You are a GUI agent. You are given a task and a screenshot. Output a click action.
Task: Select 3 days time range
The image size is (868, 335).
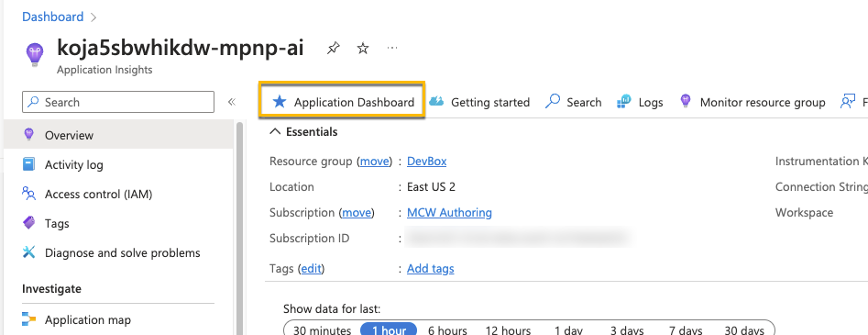[x=628, y=330]
